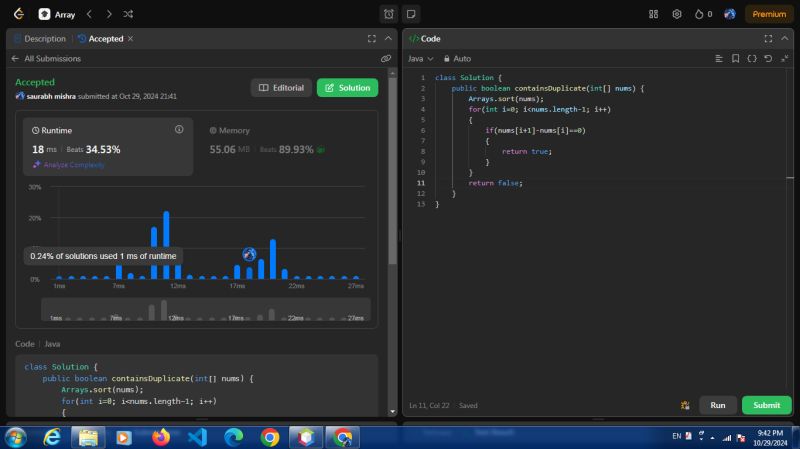Open user profile avatar

coord(730,14)
